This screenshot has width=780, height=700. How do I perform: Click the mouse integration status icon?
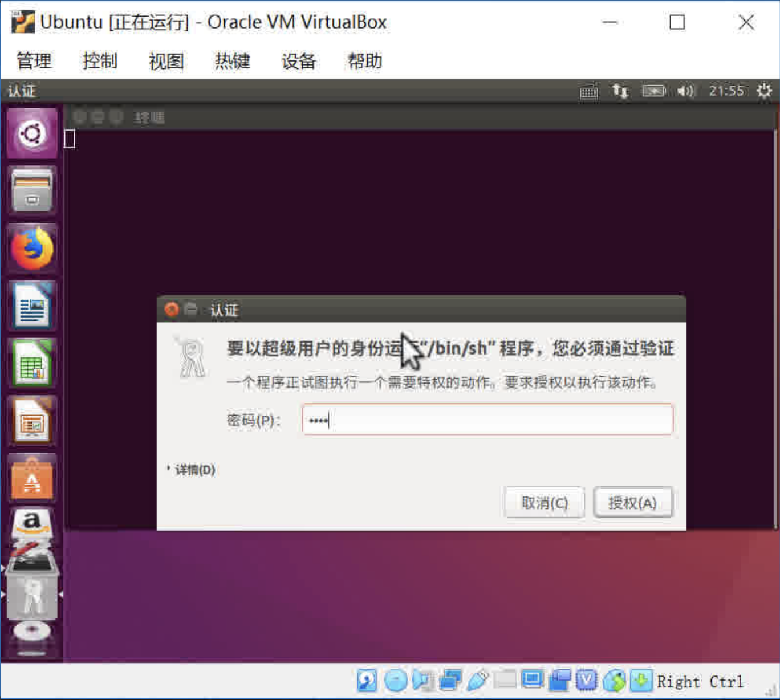(614, 680)
